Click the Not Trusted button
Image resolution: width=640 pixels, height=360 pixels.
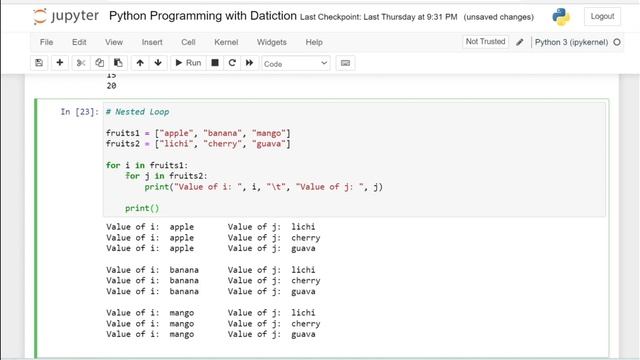pos(485,42)
